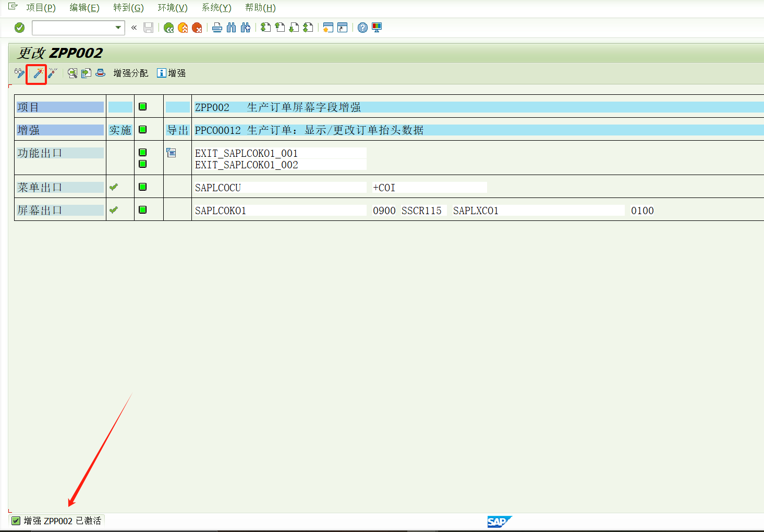This screenshot has height=532, width=764.
Task: Click the Previous Page icon
Action: tap(280, 28)
